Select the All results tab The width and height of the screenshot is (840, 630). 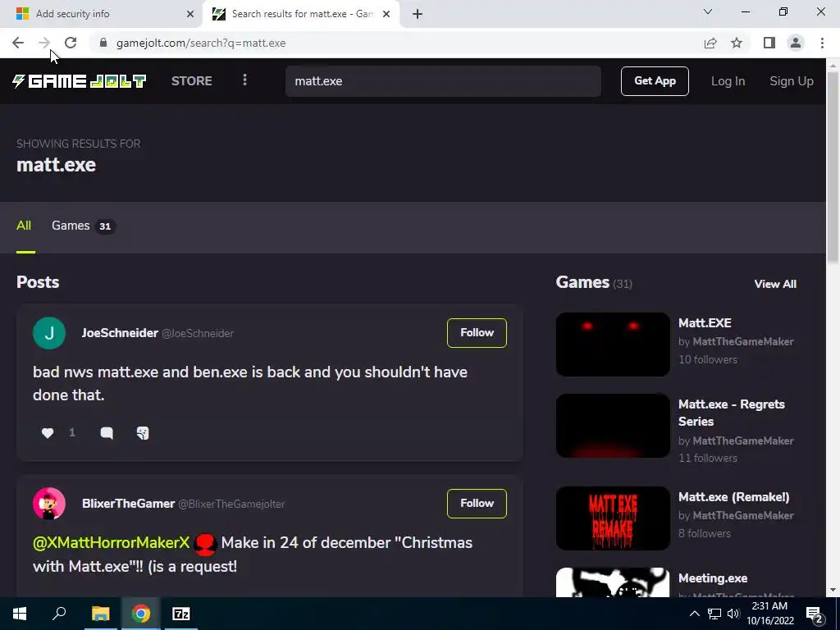coord(24,226)
